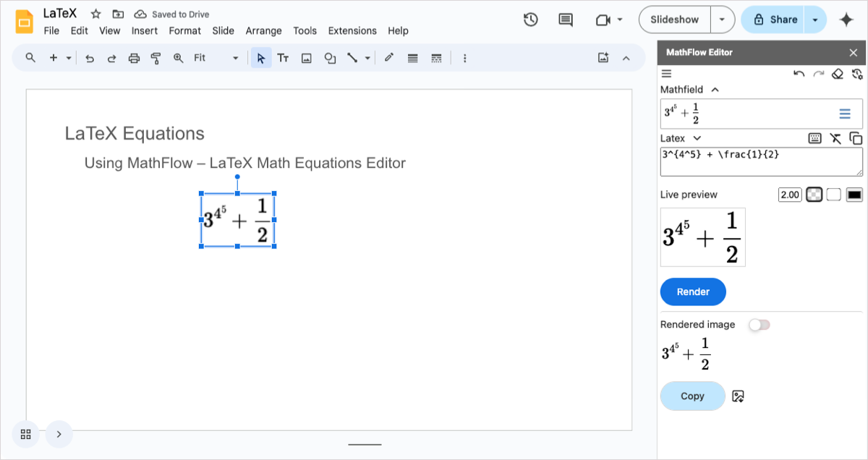Expand the Latex section chevron
This screenshot has height=460, width=868.
point(697,138)
